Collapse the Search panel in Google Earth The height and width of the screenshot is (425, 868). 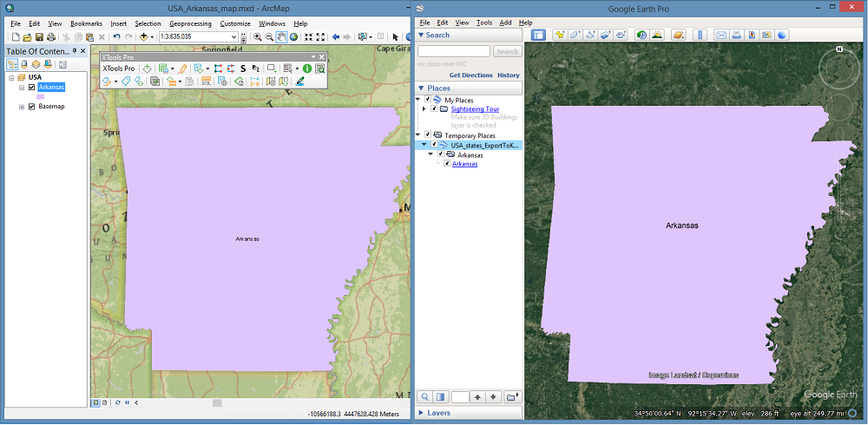pyautogui.click(x=421, y=35)
